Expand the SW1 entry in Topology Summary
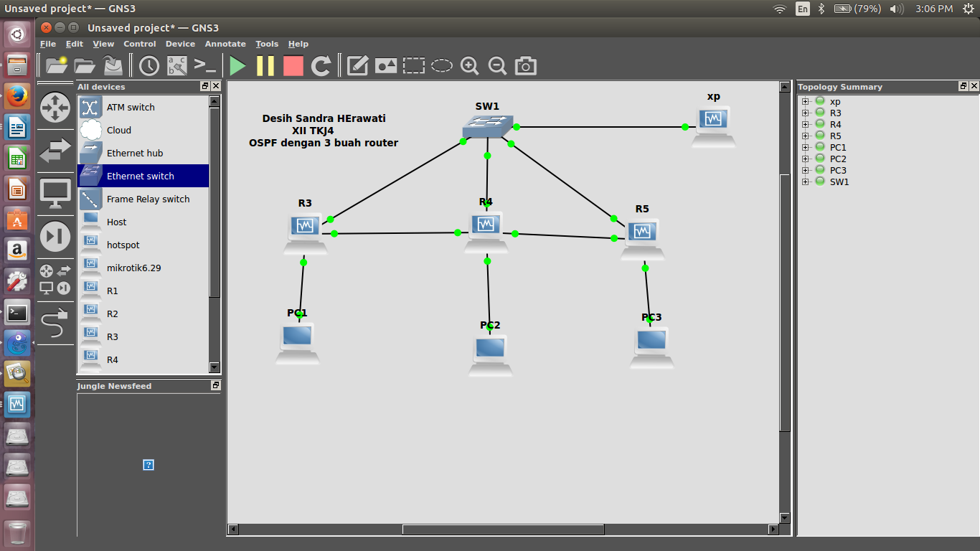 (806, 182)
